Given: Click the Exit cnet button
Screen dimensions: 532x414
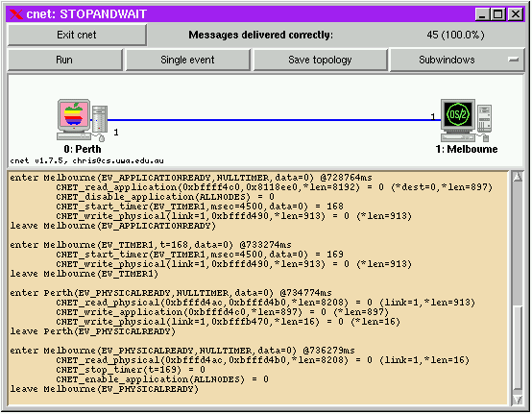Looking at the screenshot, I should click(x=77, y=35).
